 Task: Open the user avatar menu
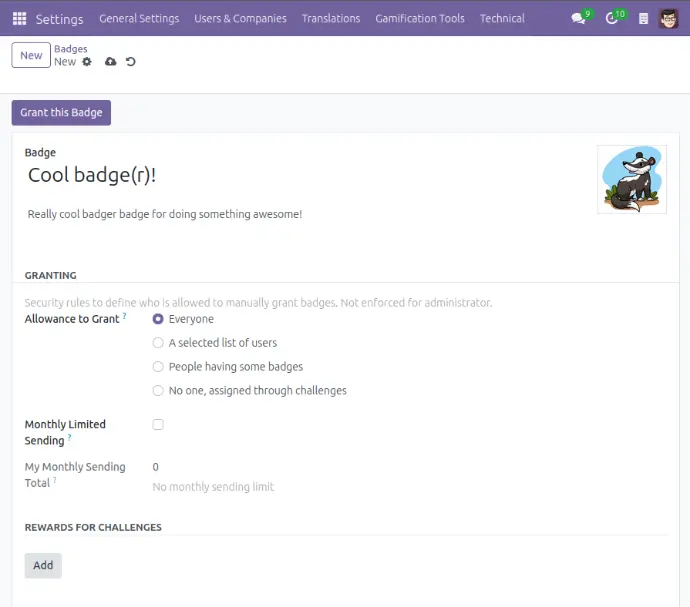669,18
